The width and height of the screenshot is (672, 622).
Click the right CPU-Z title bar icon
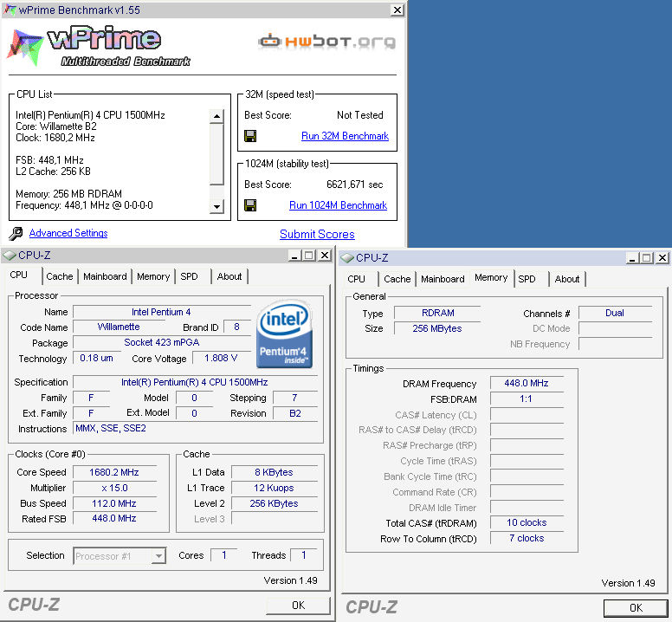(347, 258)
